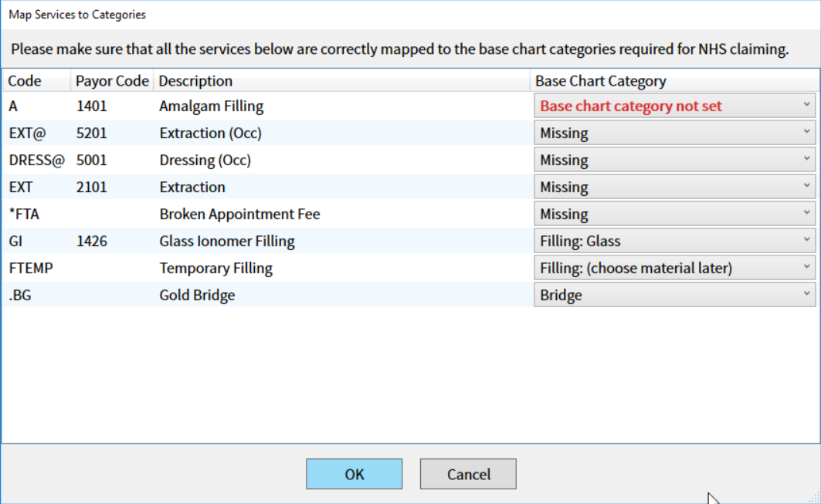Image resolution: width=821 pixels, height=504 pixels.
Task: Select the Amalgam Filling description cell
Action: pyautogui.click(x=212, y=107)
